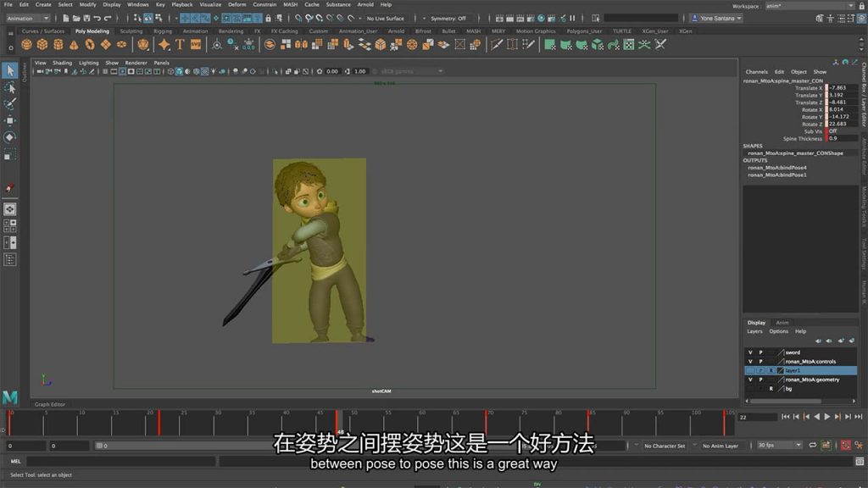
Task: Select the arrow Select tool
Action: click(10, 70)
